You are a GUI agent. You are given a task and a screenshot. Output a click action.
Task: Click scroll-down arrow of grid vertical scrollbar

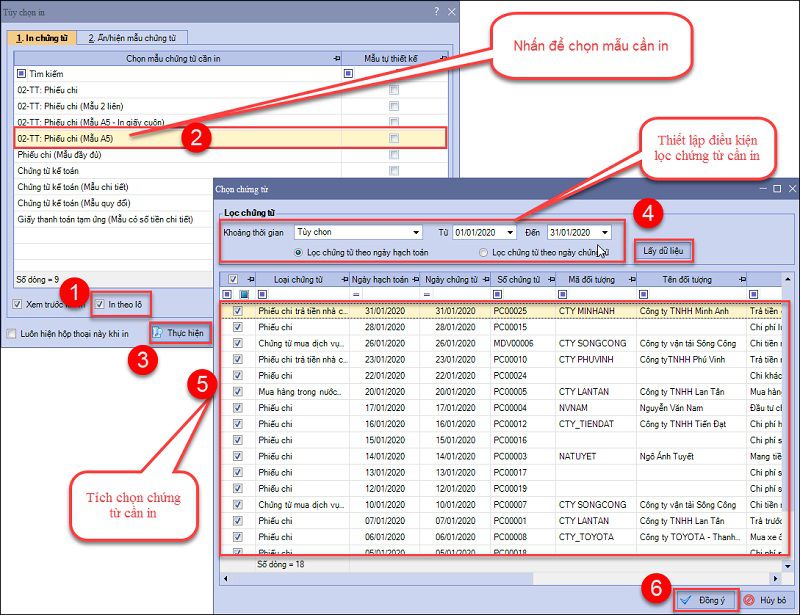tap(788, 566)
